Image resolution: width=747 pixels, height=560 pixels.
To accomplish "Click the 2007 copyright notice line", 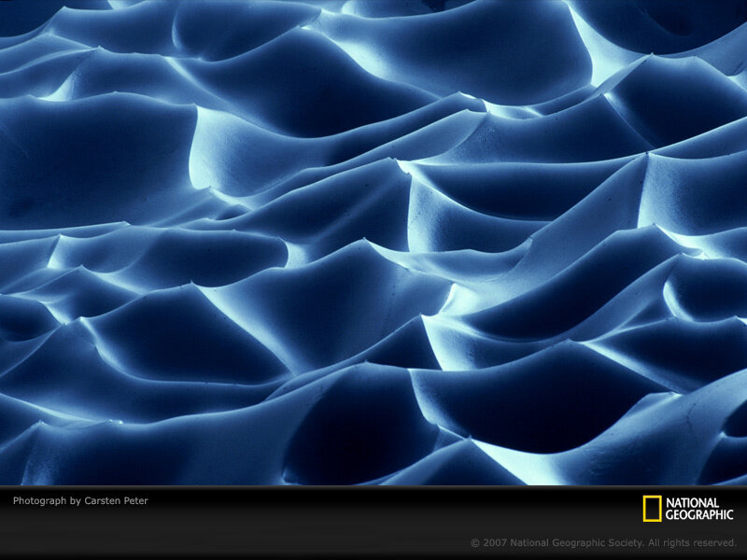I will pyautogui.click(x=603, y=542).
